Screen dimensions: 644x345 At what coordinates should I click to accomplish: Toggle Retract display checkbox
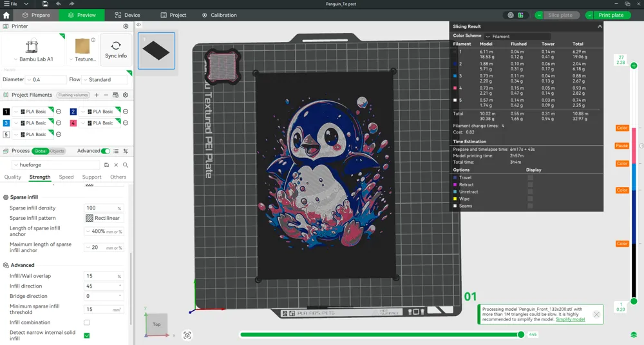click(x=530, y=184)
